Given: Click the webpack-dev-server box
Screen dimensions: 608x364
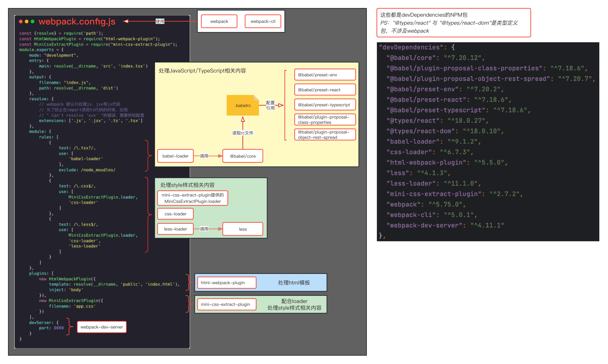Looking at the screenshot, I should (x=102, y=327).
